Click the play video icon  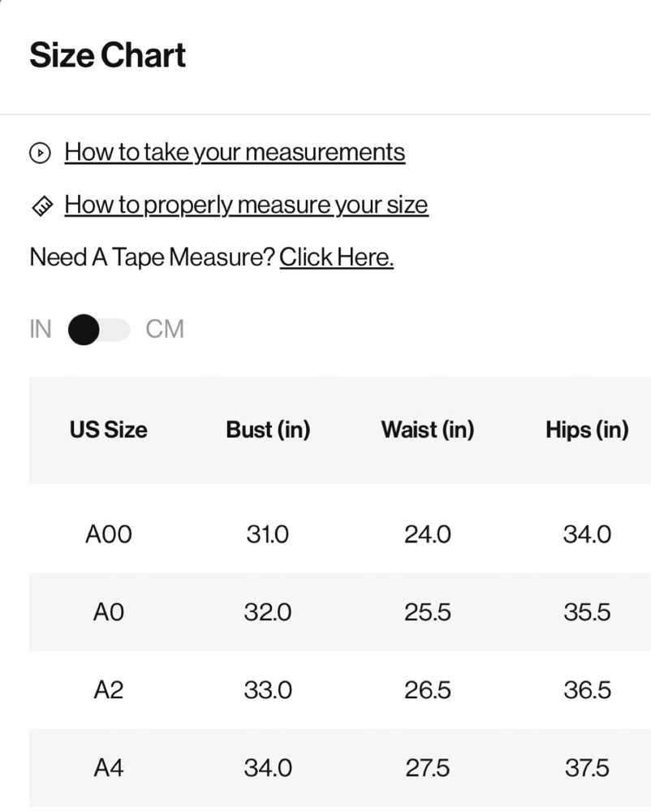coord(40,153)
